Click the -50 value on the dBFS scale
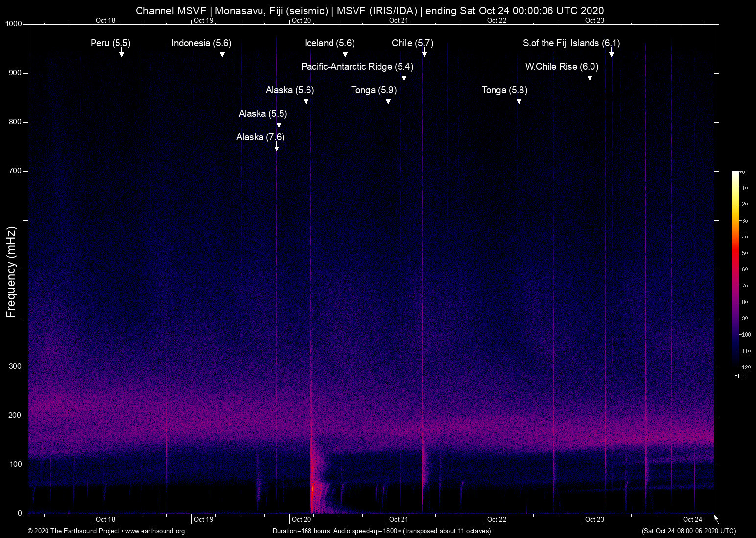 pos(744,253)
